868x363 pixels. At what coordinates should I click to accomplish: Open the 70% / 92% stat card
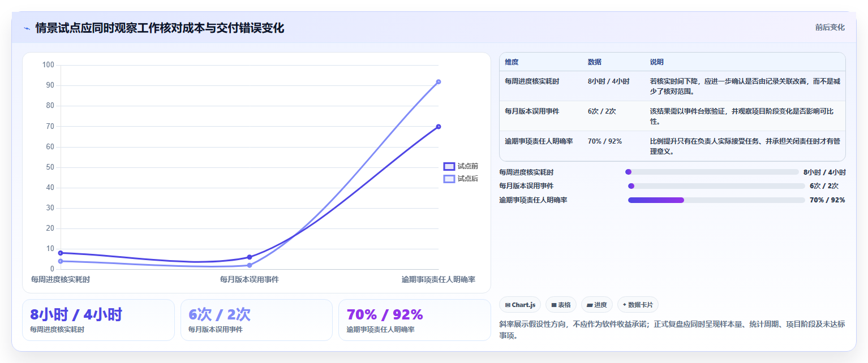(415, 320)
